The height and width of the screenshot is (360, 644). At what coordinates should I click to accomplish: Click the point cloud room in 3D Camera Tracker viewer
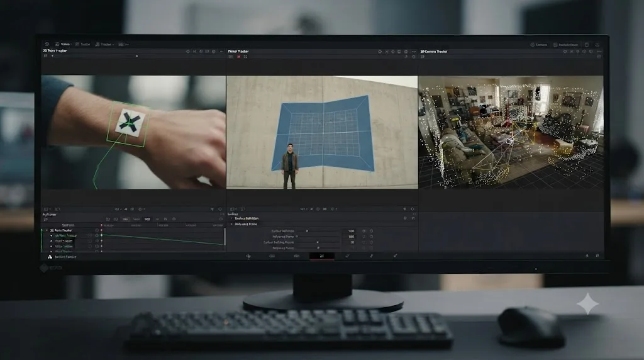click(511, 132)
